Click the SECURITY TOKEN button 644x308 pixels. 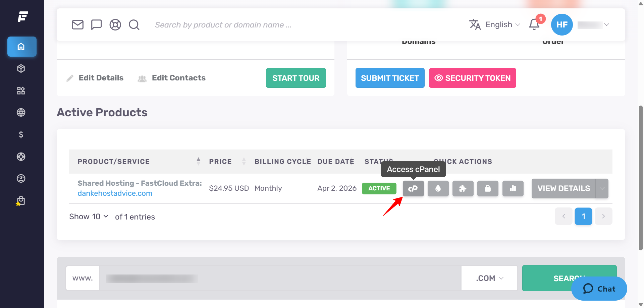(x=472, y=78)
